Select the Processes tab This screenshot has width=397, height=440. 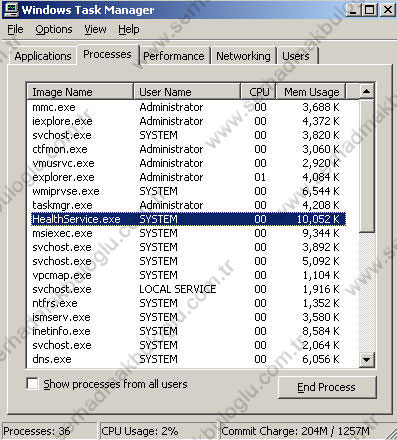tap(107, 54)
